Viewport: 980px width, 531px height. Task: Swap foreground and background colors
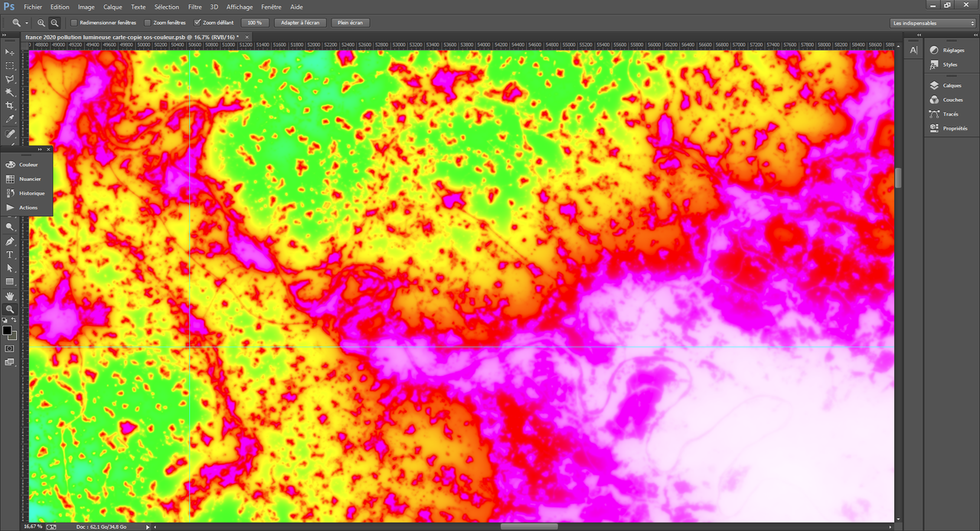coord(15,320)
